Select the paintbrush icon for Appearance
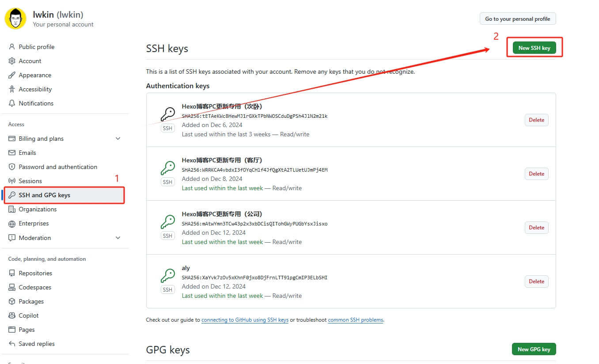The image size is (599, 364). pyautogui.click(x=12, y=75)
